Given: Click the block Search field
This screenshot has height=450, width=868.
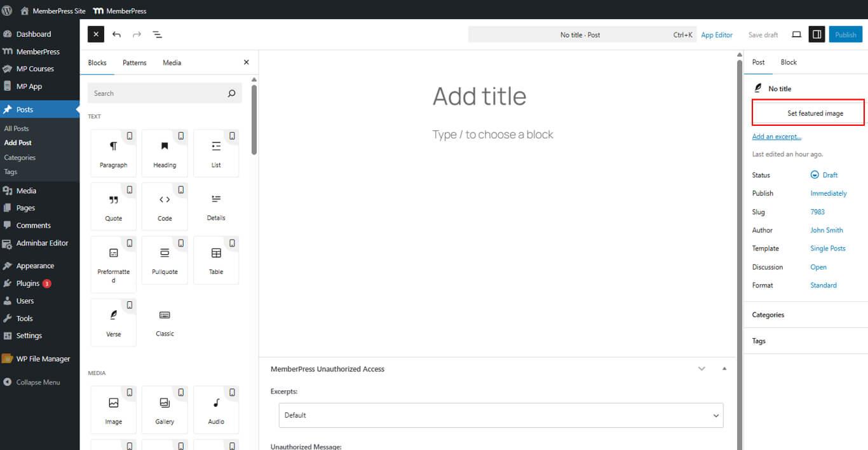Looking at the screenshot, I should pos(159,93).
